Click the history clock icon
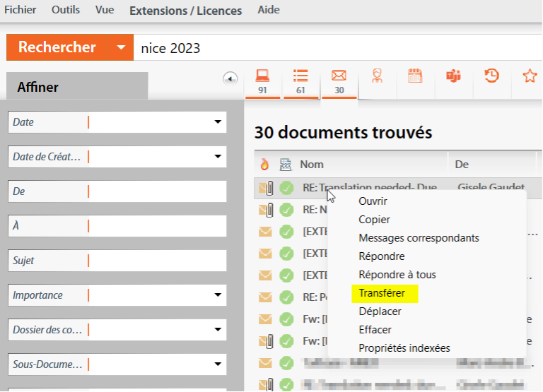Image resolution: width=543 pixels, height=392 pixels. tap(491, 76)
